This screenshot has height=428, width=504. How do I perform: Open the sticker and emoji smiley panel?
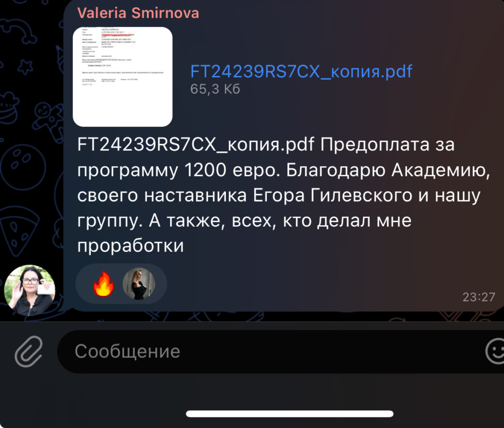tap(495, 352)
